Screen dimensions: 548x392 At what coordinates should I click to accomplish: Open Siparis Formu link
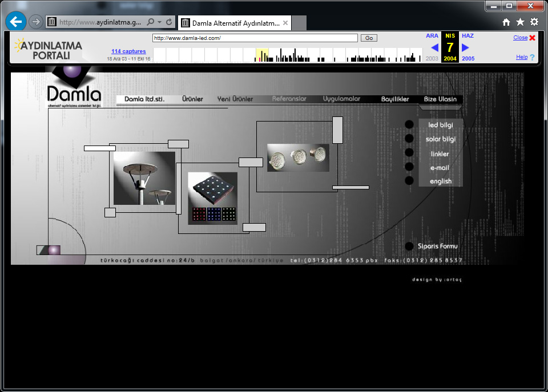438,246
